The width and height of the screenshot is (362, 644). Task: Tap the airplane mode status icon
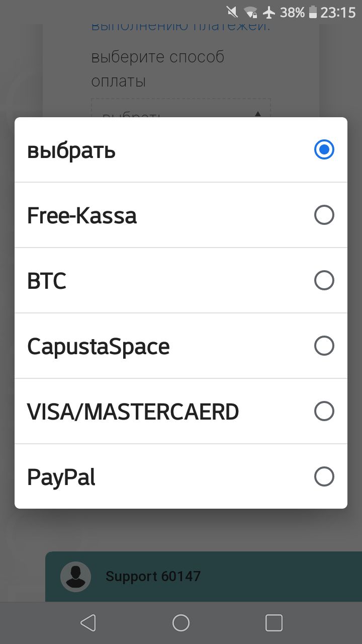269,12
